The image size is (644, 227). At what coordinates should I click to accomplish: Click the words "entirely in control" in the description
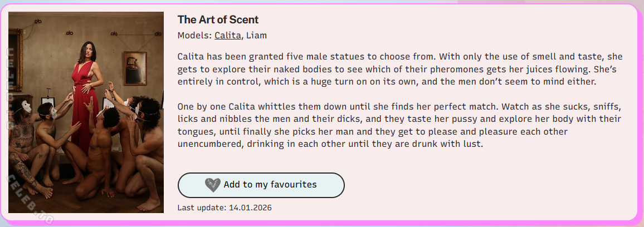point(216,82)
